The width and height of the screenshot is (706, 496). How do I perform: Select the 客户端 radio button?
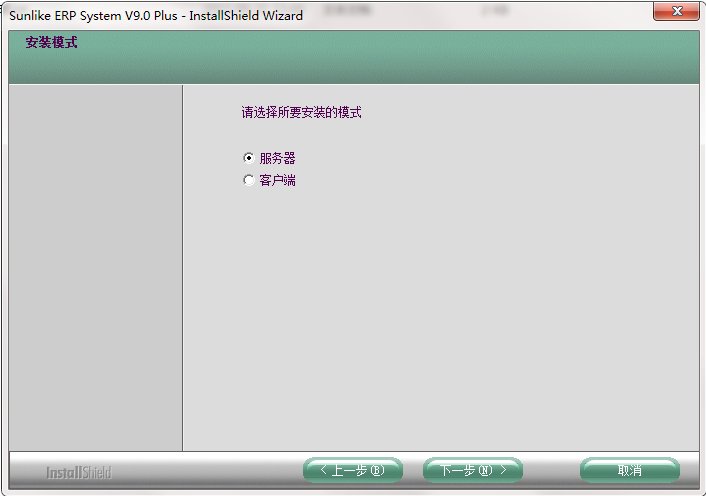click(249, 181)
